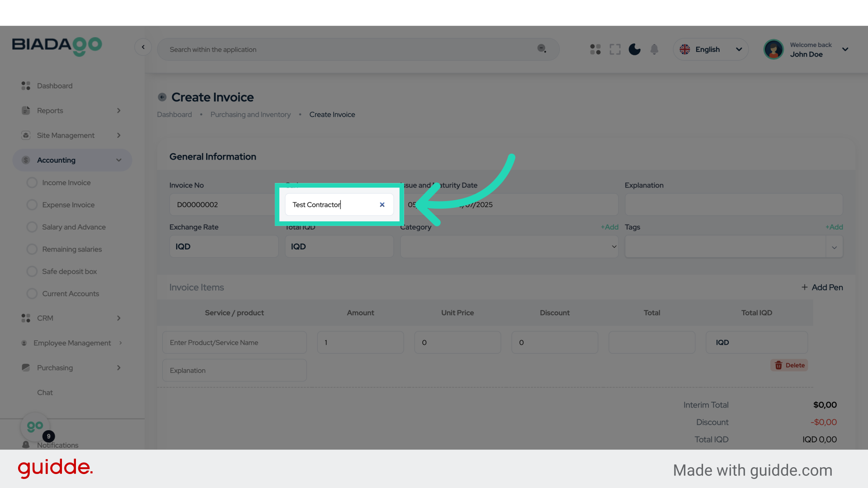Select the Dashboard sidebar icon
The width and height of the screenshot is (868, 488).
pos(25,85)
